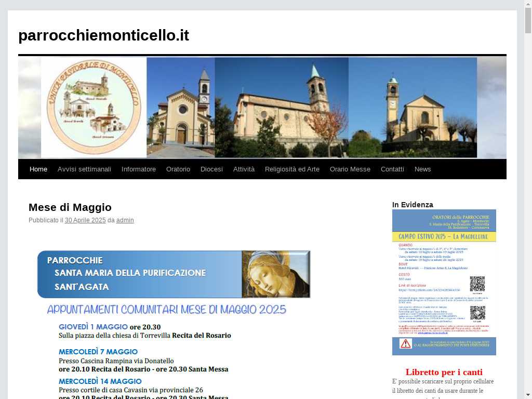Open the Campo Estivo 2025 flyer thumbnail

tap(444, 282)
